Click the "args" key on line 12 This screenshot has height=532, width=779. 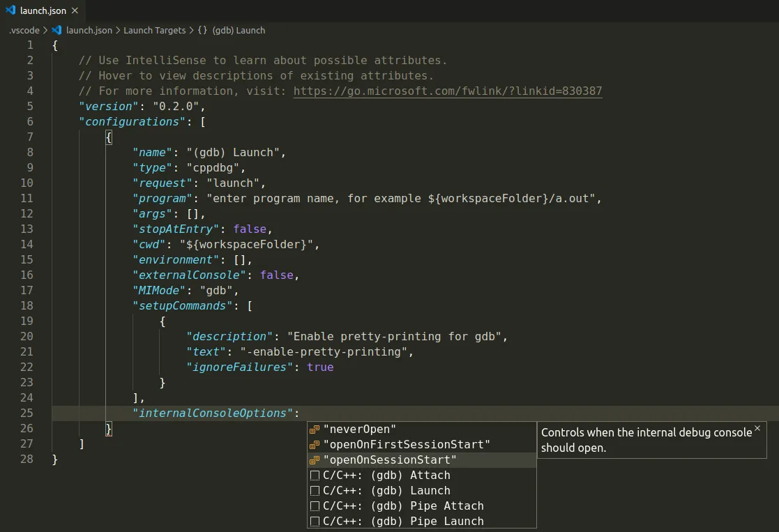pyautogui.click(x=152, y=214)
